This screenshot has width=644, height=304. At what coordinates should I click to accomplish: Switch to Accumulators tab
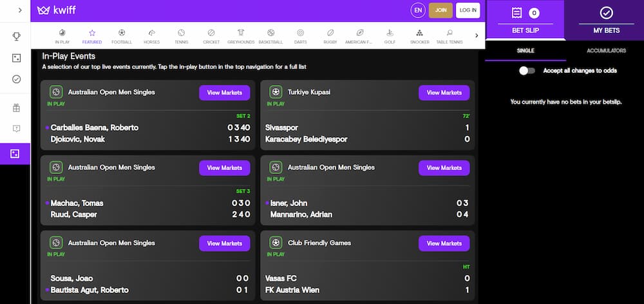click(x=606, y=51)
